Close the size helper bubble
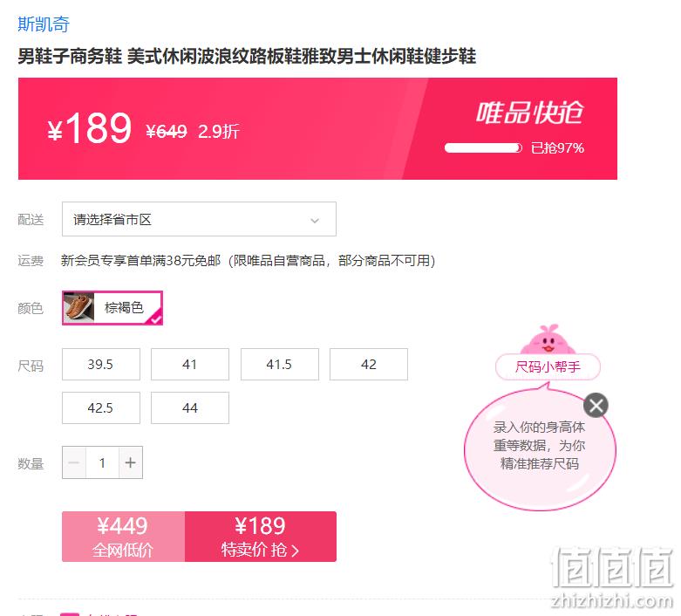The image size is (681, 616). click(x=596, y=405)
